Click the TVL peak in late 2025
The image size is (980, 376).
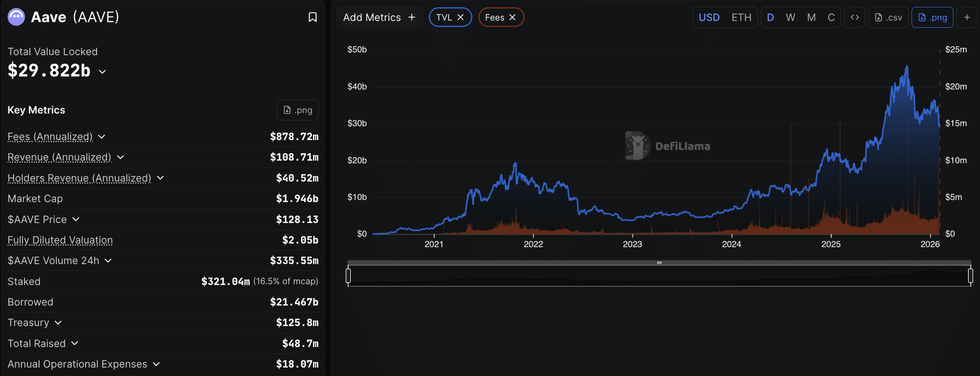(x=907, y=67)
